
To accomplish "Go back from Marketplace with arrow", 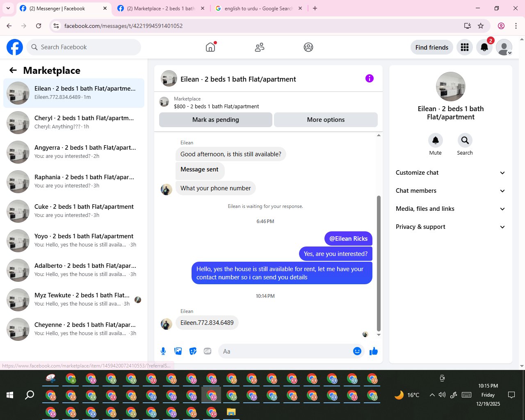I will pyautogui.click(x=13, y=70).
